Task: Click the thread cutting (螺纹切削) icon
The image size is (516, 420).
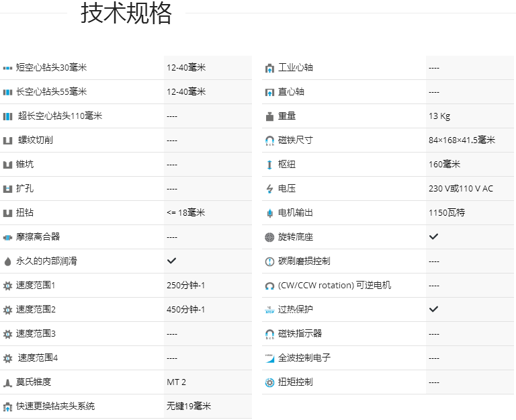Action: point(8,140)
